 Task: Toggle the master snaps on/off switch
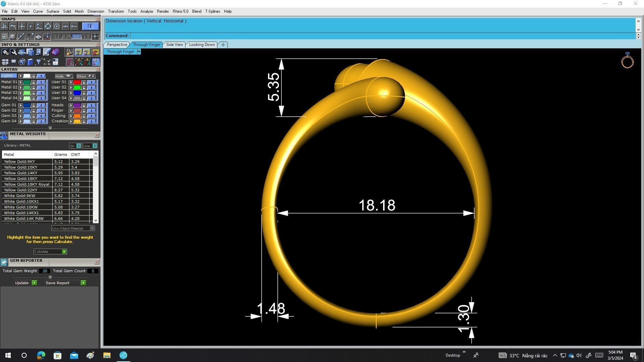[x=90, y=26]
